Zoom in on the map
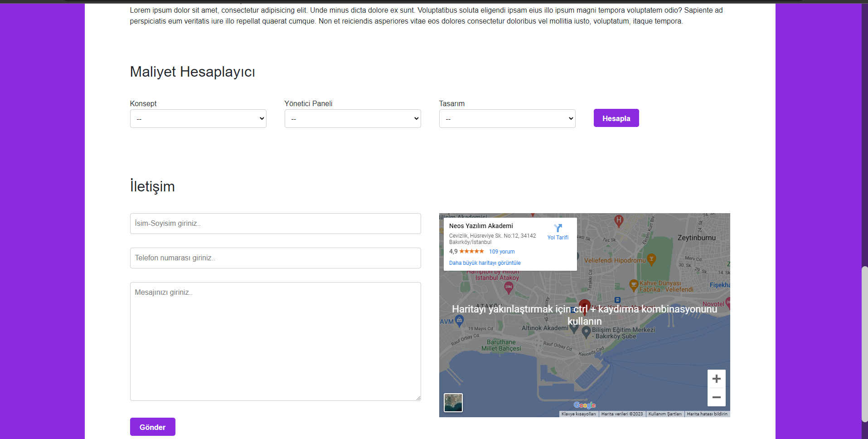This screenshot has width=868, height=439. (x=716, y=378)
